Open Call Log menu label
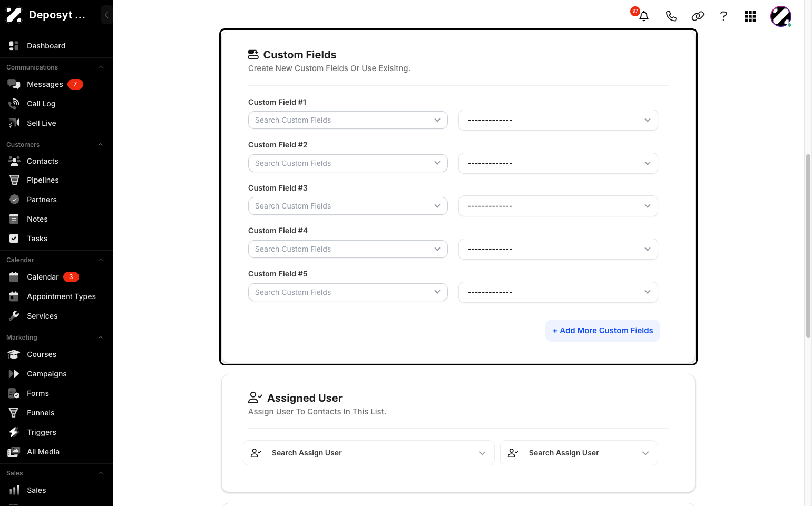 [x=41, y=104]
